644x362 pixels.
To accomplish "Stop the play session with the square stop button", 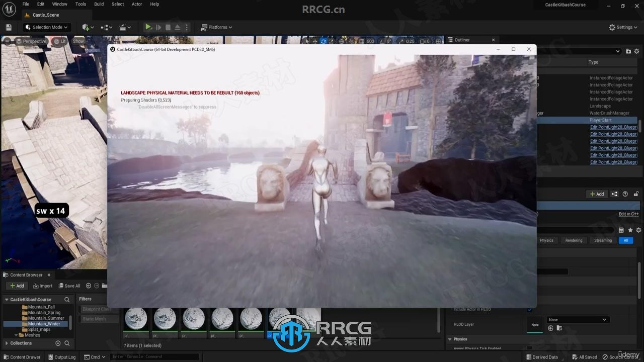I will tap(168, 27).
